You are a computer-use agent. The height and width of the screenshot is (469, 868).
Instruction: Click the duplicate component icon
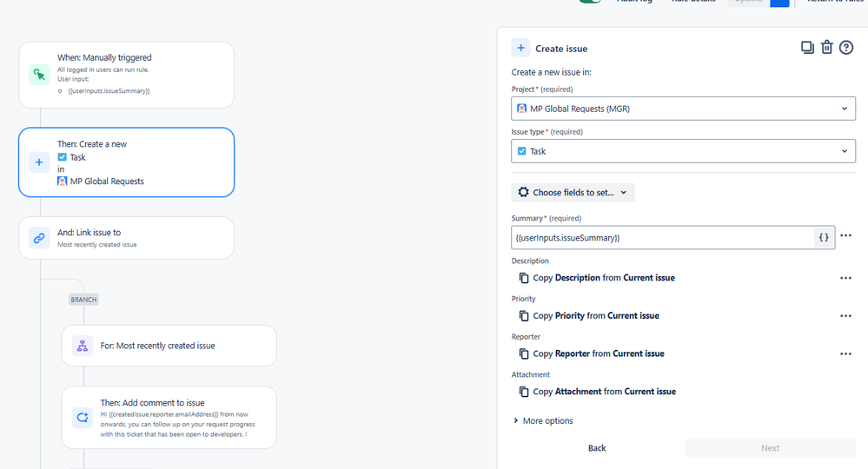807,48
